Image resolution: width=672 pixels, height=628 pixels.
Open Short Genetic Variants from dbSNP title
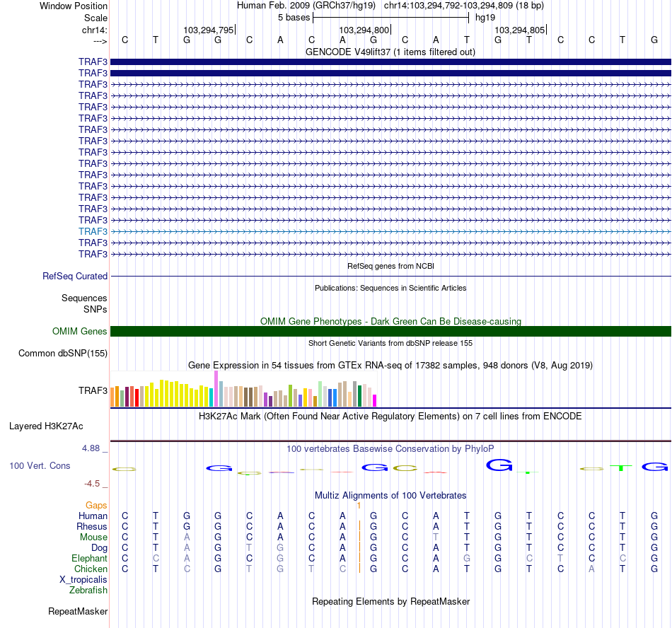[x=390, y=343]
